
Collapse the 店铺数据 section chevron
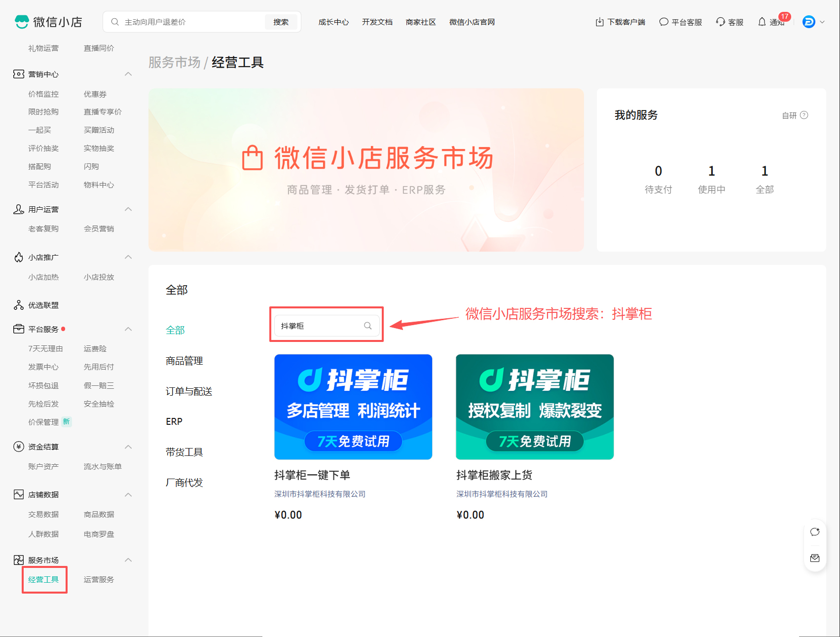point(128,494)
